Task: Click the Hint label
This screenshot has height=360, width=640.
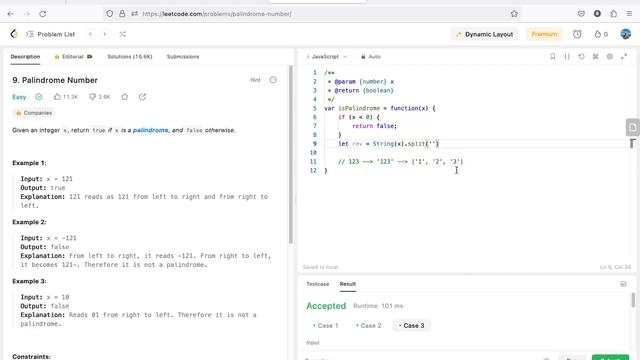Action: tap(255, 80)
